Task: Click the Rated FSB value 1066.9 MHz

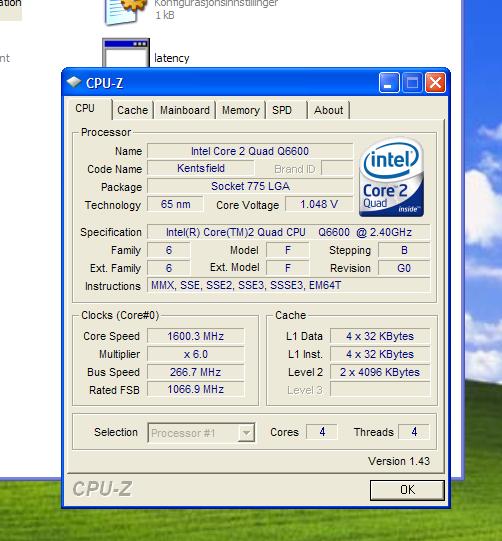Action: tap(196, 390)
